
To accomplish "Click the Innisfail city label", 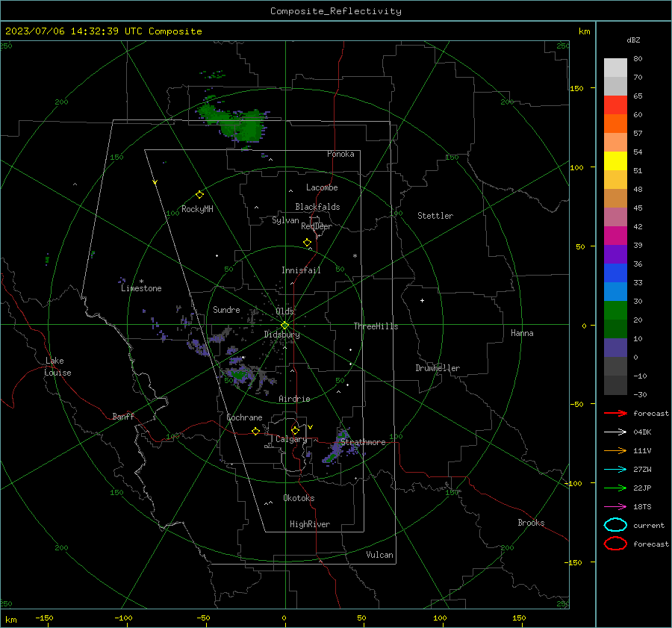I will (x=301, y=270).
